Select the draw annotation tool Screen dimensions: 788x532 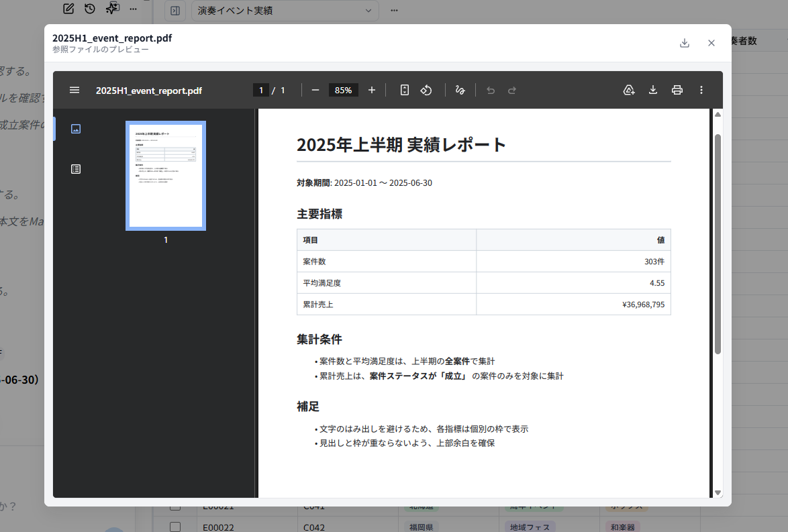click(x=460, y=91)
